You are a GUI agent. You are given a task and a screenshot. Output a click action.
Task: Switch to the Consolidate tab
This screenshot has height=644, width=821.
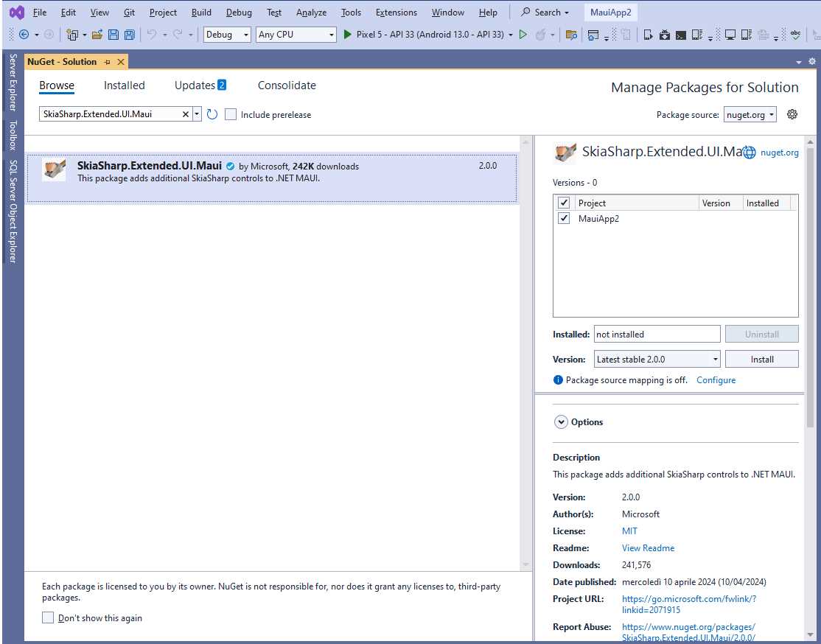tap(287, 85)
